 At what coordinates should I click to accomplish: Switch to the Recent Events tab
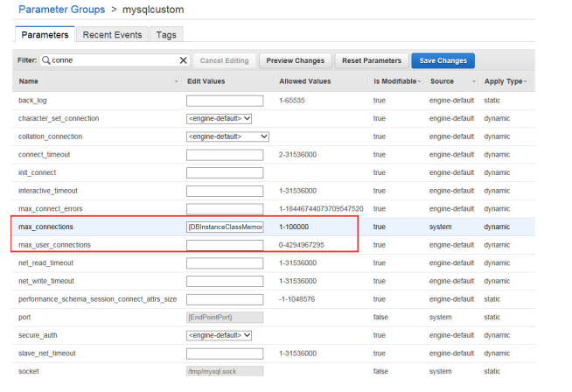[112, 35]
